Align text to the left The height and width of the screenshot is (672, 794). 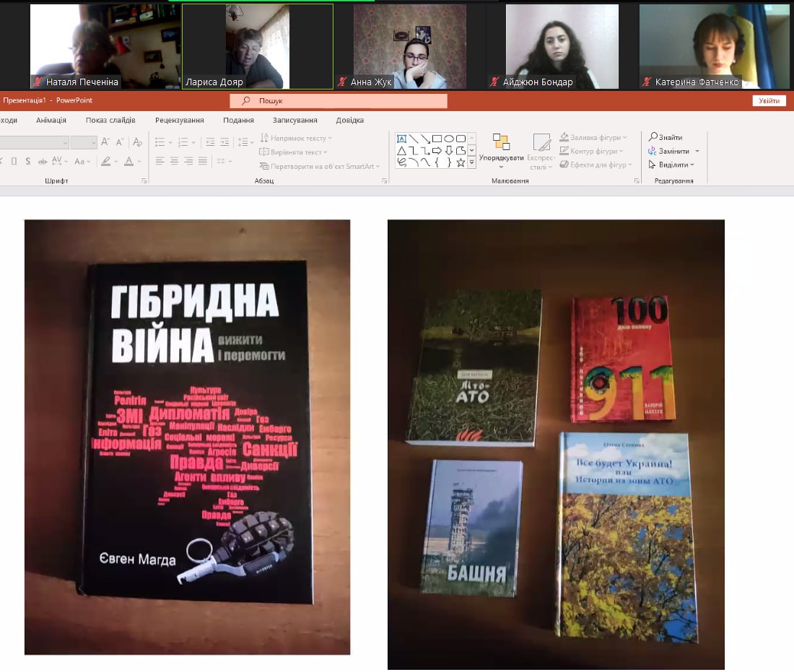click(x=160, y=162)
